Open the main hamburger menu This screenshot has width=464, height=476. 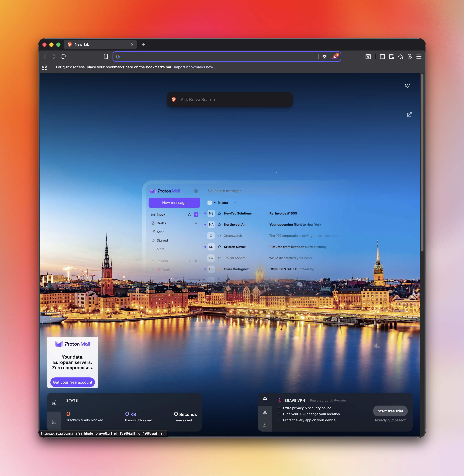419,57
